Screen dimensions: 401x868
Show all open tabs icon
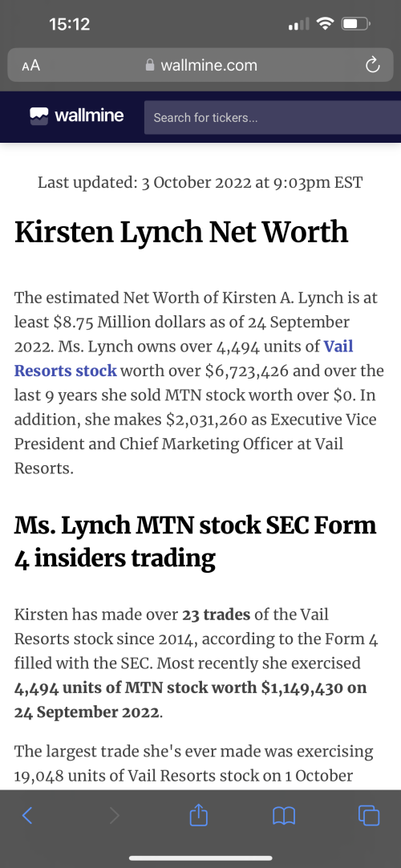[x=369, y=815]
